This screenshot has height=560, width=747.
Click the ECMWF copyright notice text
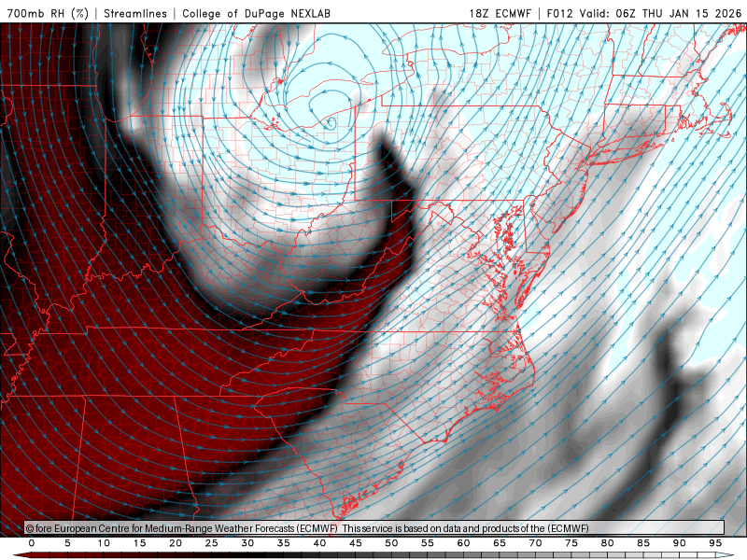pos(307,528)
